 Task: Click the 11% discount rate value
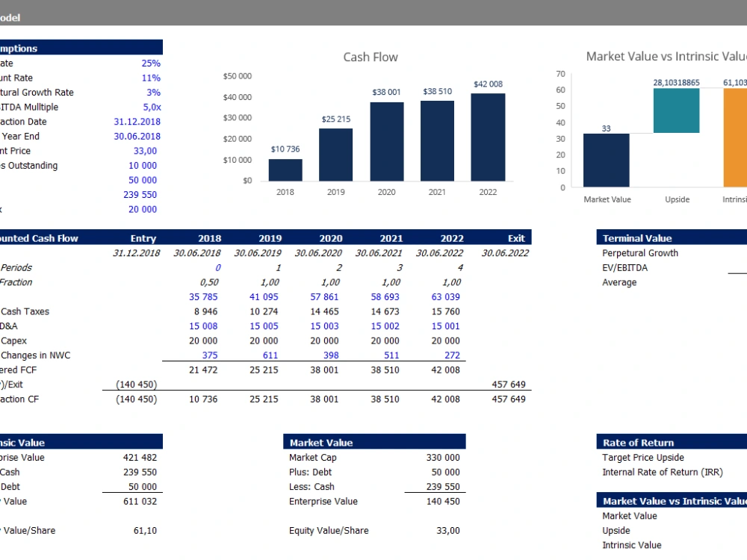click(151, 78)
